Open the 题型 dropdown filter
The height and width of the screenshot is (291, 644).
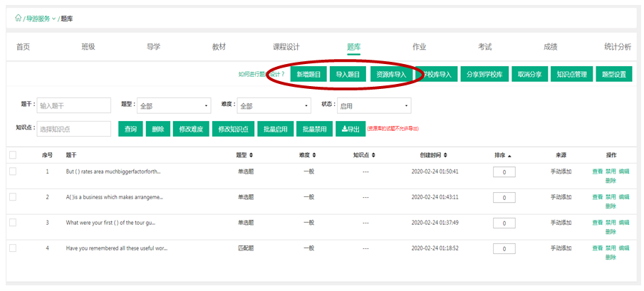(174, 105)
